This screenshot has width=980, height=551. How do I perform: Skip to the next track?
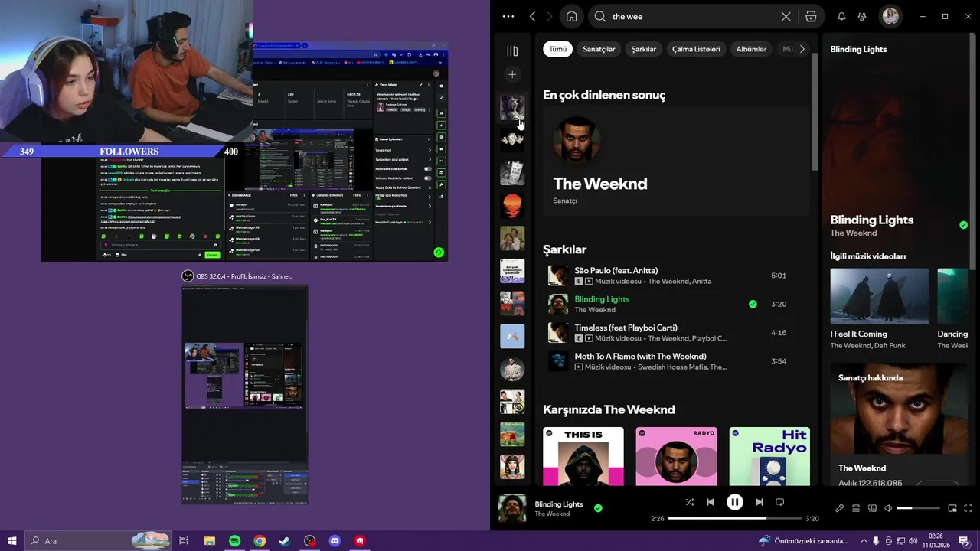point(759,502)
